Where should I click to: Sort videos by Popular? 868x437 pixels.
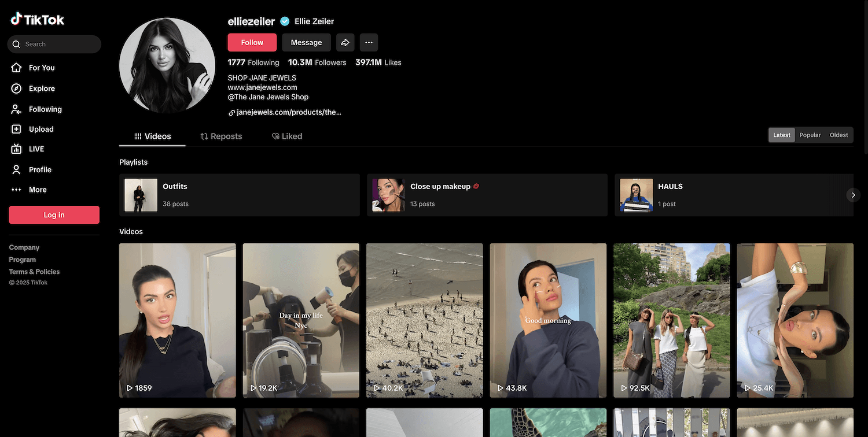[810, 135]
